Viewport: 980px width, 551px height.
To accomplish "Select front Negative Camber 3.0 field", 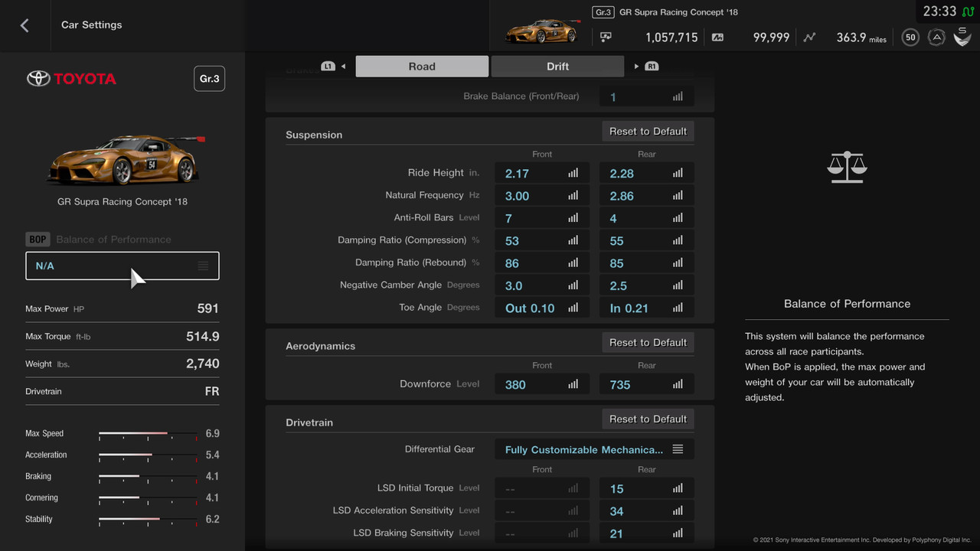I will point(542,285).
